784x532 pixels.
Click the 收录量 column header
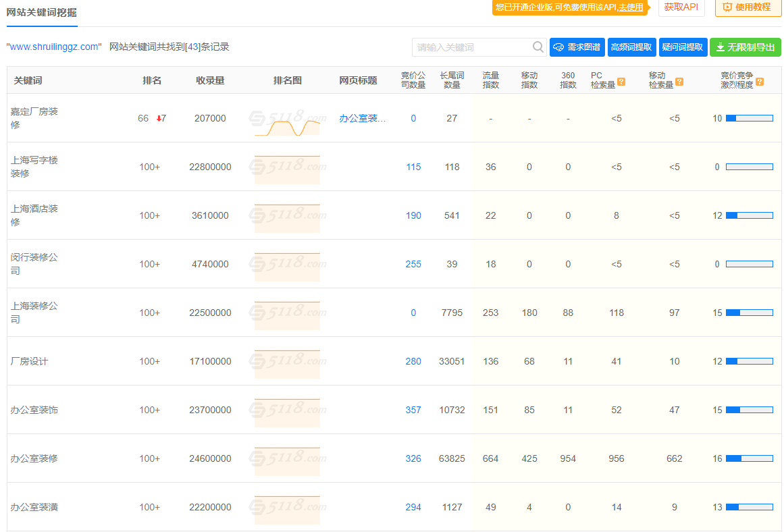click(210, 80)
